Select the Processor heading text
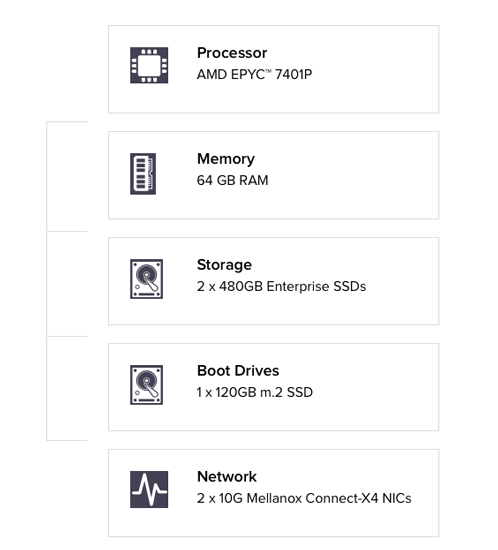This screenshot has width=498, height=550. [x=232, y=53]
